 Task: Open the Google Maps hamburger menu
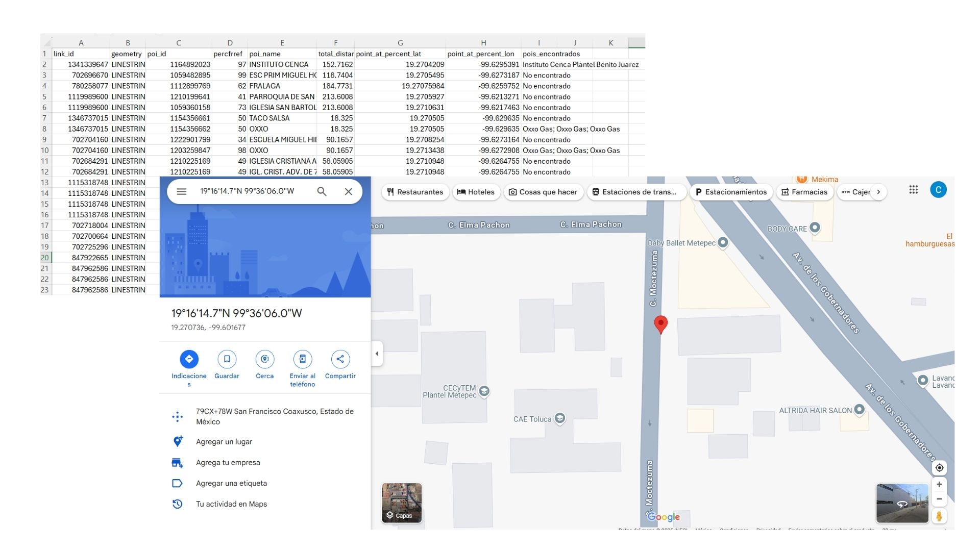click(181, 191)
